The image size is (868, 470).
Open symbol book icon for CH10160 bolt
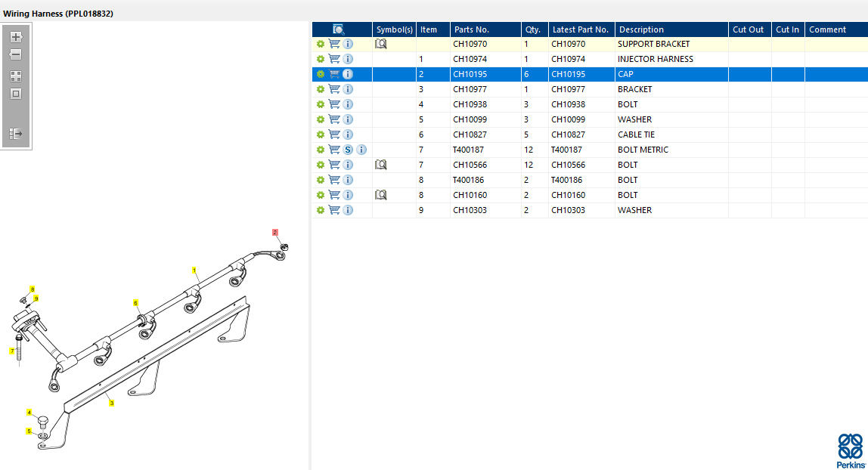381,195
